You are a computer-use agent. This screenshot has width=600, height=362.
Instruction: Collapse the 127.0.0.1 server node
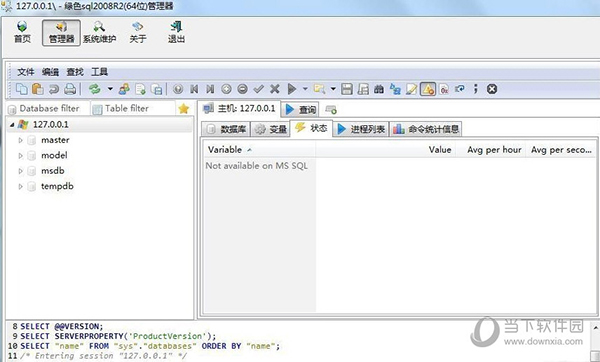point(12,125)
